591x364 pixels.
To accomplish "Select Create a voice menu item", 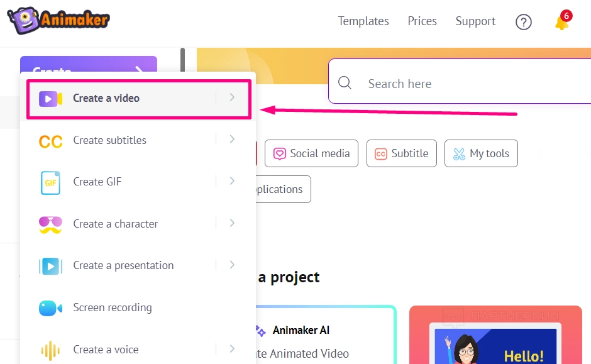I will (x=106, y=350).
